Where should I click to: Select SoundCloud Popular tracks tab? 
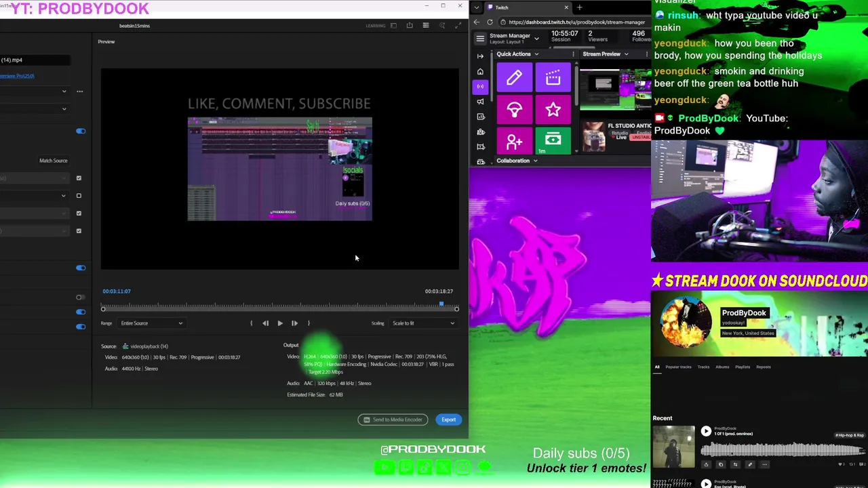tap(678, 367)
